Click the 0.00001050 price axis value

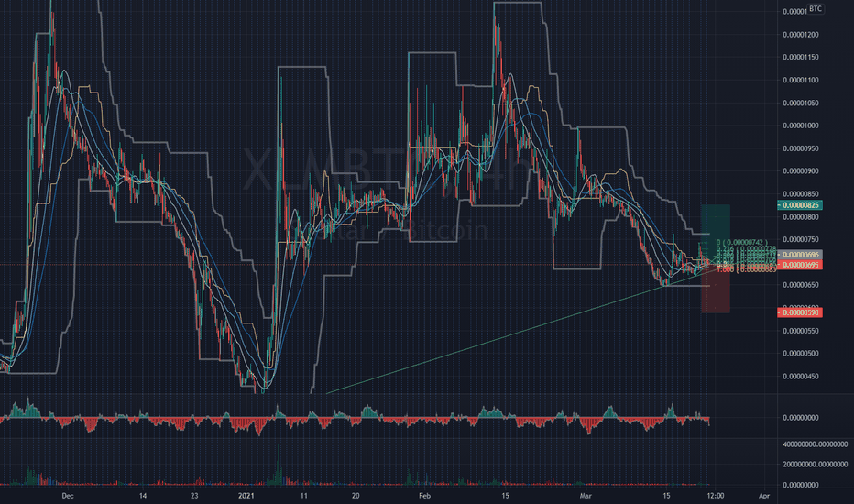[801, 103]
